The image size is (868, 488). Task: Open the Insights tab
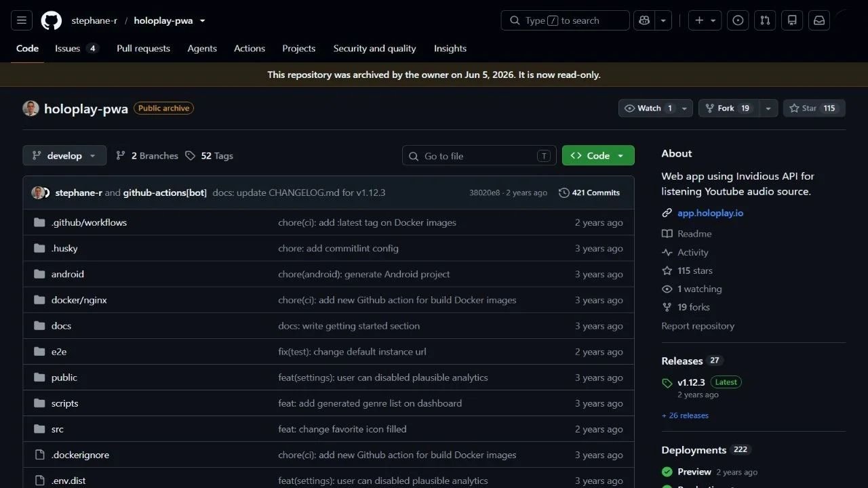pyautogui.click(x=450, y=49)
